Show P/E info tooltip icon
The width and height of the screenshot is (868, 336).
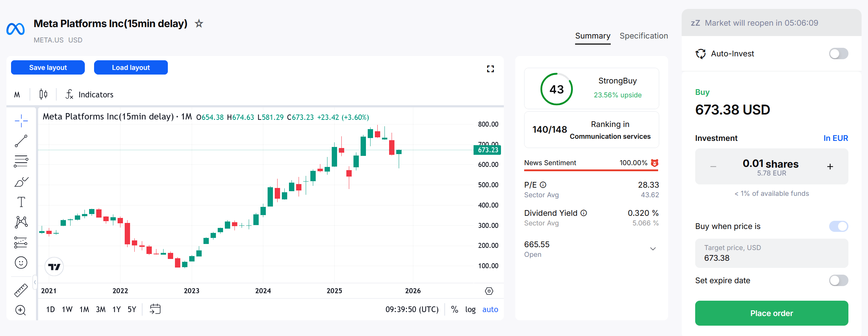pos(543,185)
